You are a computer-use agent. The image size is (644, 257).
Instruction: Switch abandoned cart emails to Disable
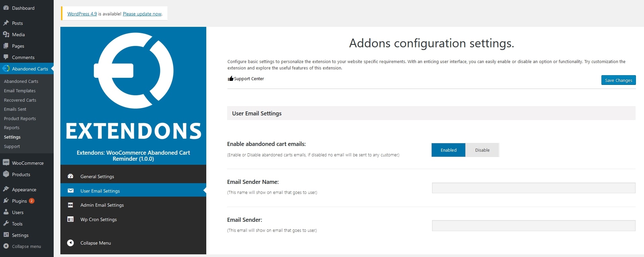pyautogui.click(x=482, y=150)
